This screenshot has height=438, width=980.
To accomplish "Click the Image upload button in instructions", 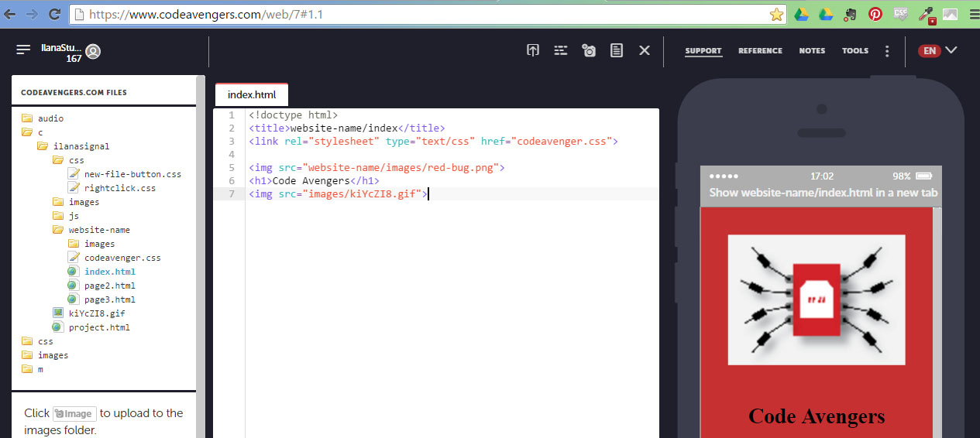I will [x=74, y=413].
